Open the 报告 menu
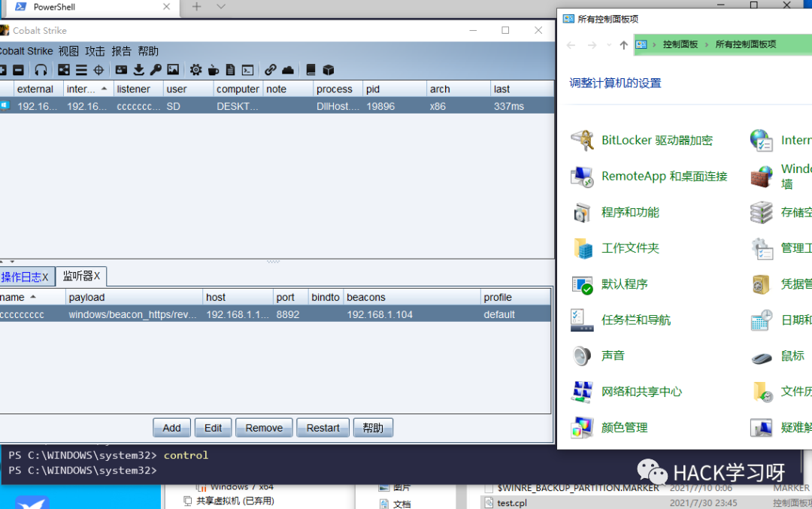Image resolution: width=812 pixels, height=509 pixels. pos(122,51)
